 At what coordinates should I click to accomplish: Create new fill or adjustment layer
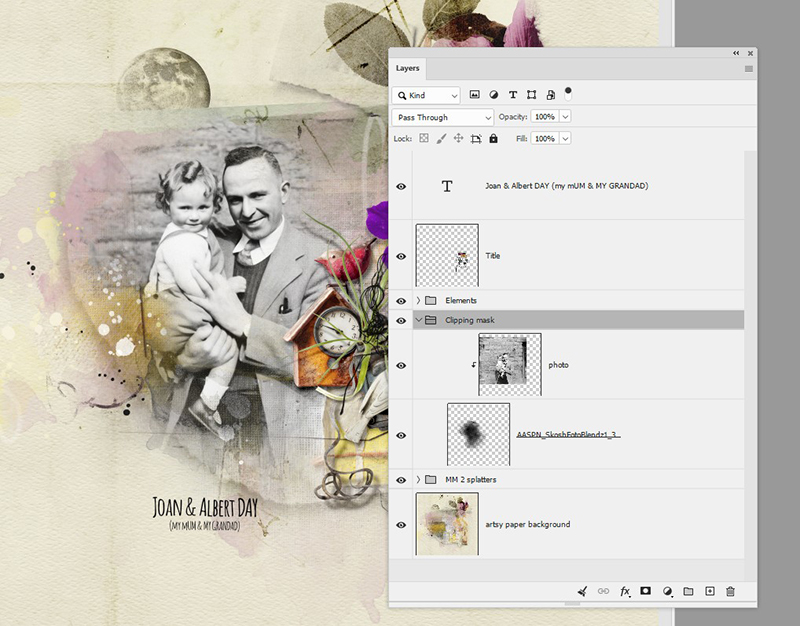[667, 591]
